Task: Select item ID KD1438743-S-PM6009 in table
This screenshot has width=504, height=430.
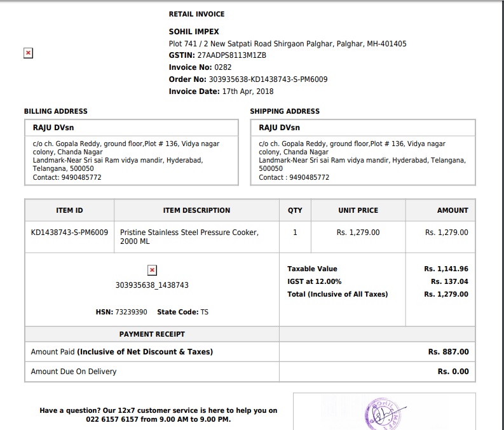Action: (x=69, y=232)
